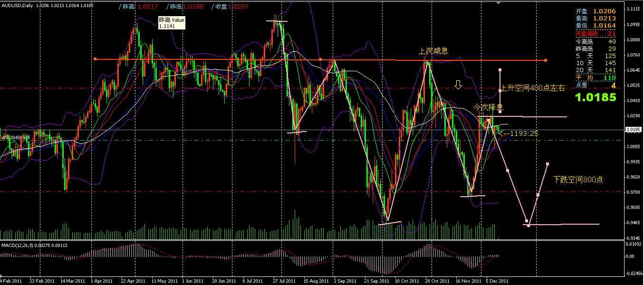Image resolution: width=644 pixels, height=285 pixels.
Task: Click the 昨低 1.0188 label
Action: click(185, 7)
